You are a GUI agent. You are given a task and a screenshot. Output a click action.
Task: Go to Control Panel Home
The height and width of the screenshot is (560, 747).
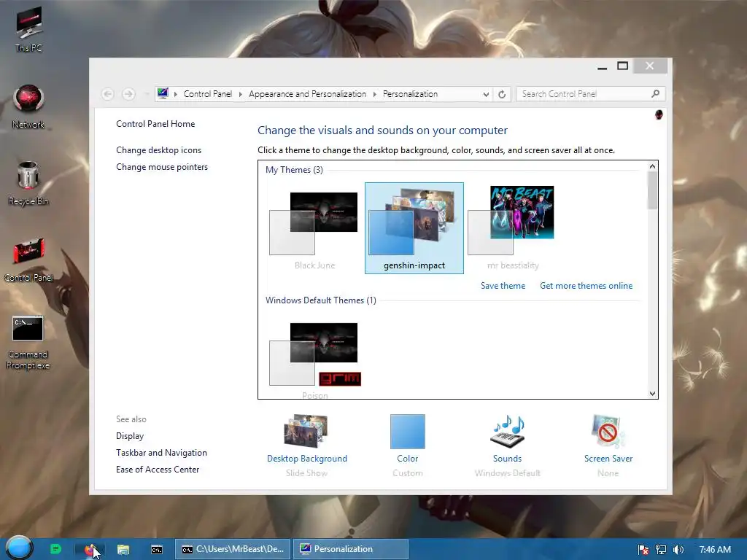tap(155, 124)
